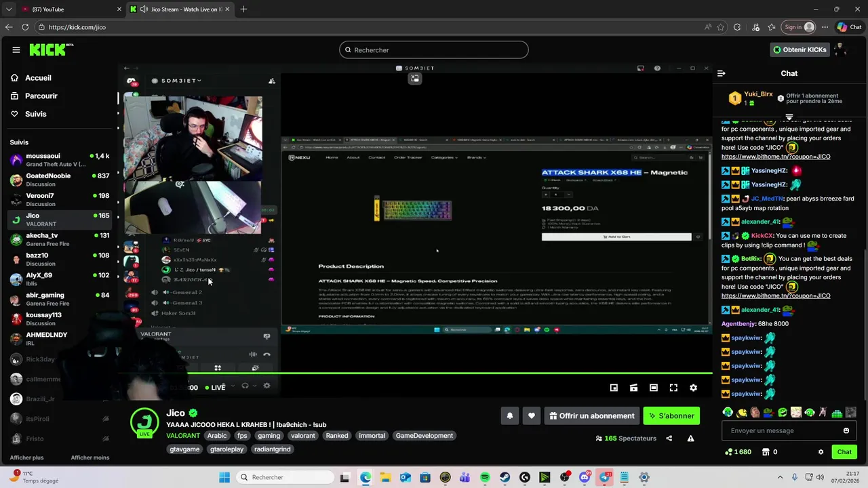Follow Jico with the heart icon
This screenshot has width=868, height=488.
(532, 416)
